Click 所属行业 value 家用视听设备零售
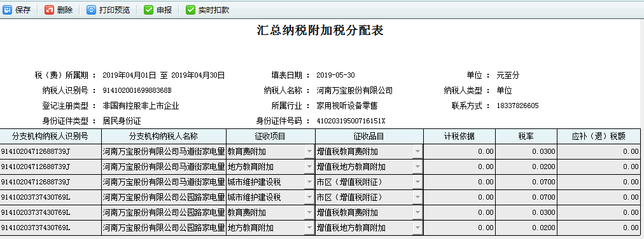644x239 pixels. click(347, 106)
